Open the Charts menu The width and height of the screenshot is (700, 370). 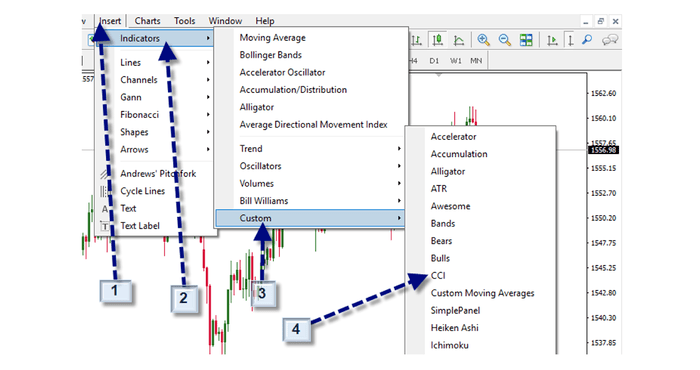coord(147,21)
